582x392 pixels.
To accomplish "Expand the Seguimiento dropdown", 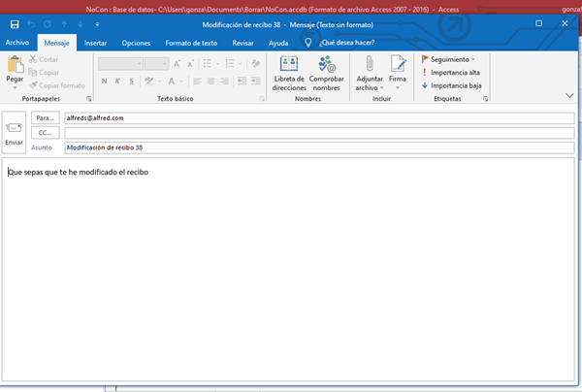I will (x=450, y=59).
